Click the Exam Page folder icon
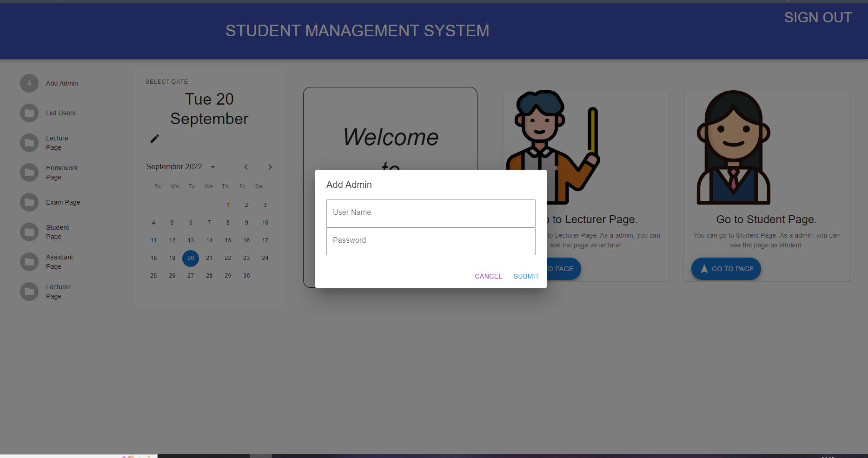This screenshot has height=458, width=868. click(x=29, y=202)
